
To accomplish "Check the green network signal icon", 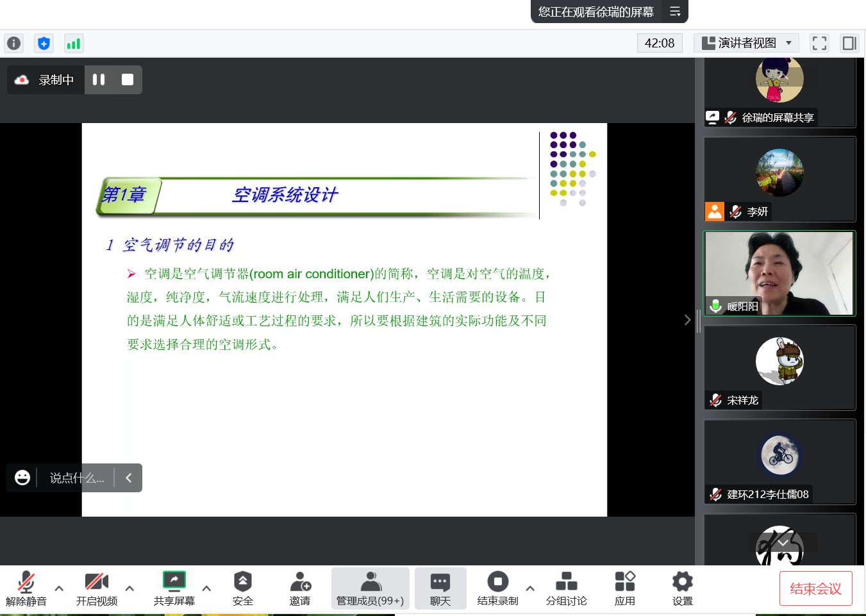I will (x=74, y=44).
